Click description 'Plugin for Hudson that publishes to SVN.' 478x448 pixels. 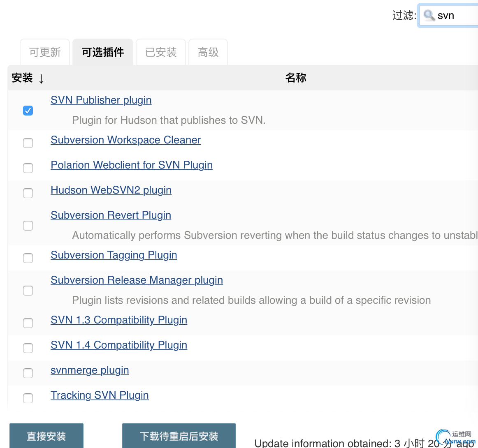(x=169, y=120)
